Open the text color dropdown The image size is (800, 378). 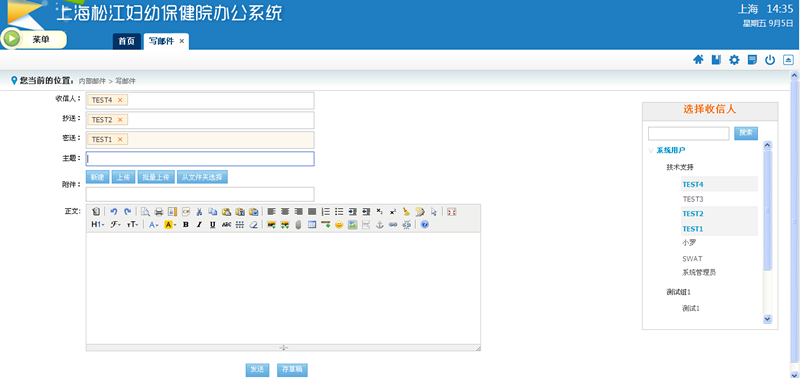tap(154, 224)
